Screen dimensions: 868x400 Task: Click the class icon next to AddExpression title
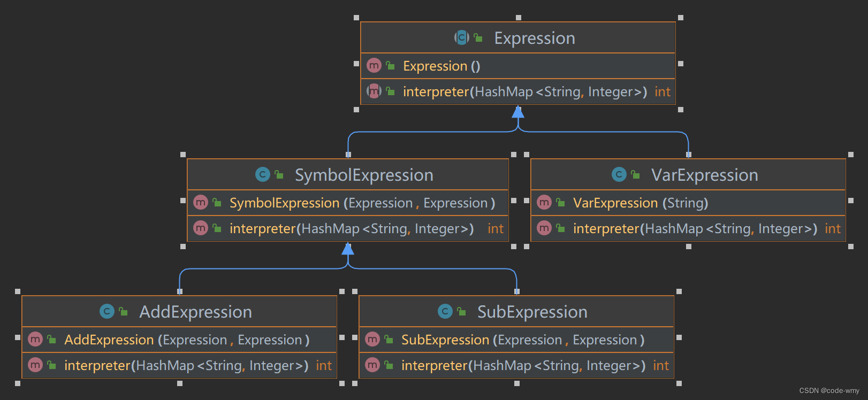(x=107, y=311)
